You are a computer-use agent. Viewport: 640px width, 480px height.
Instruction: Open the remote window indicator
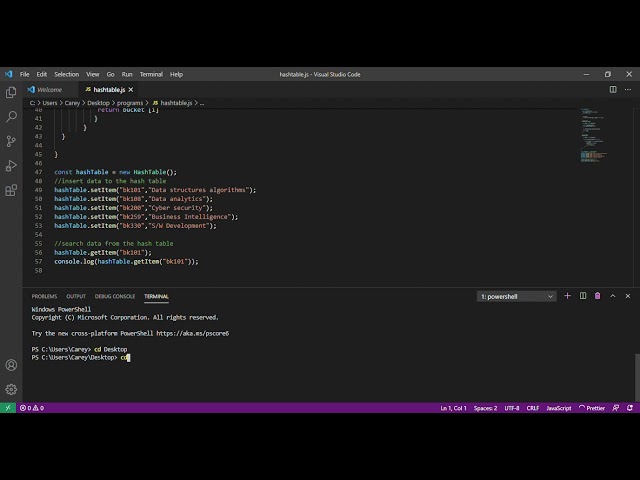click(x=8, y=408)
